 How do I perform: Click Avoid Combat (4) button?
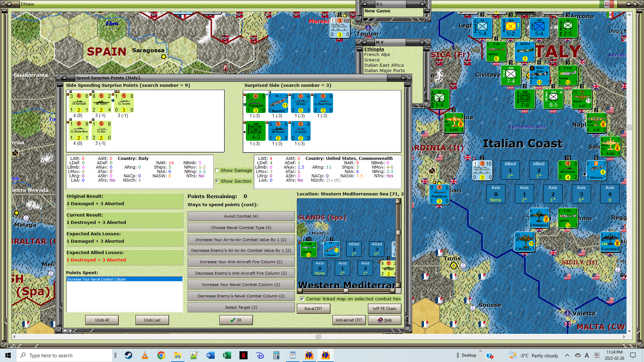(x=241, y=216)
